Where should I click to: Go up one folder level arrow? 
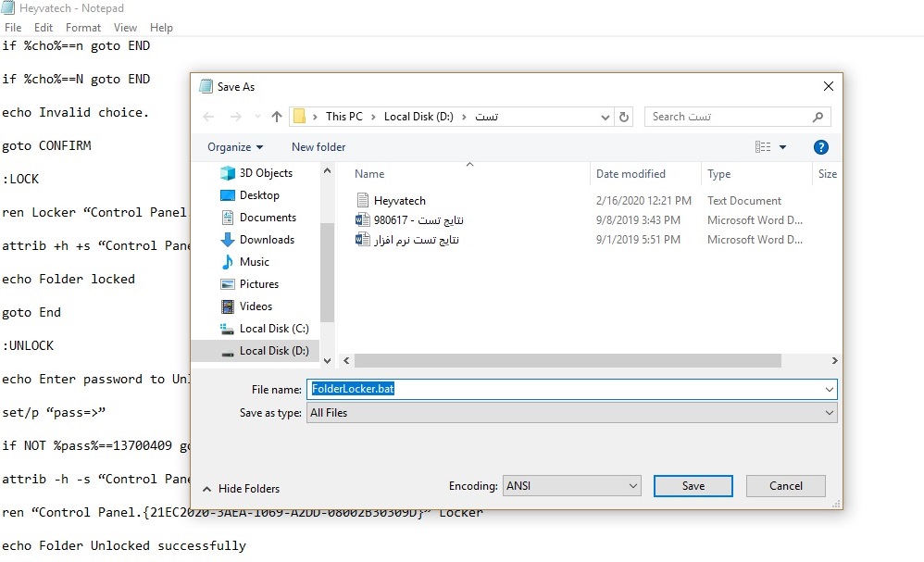(277, 117)
